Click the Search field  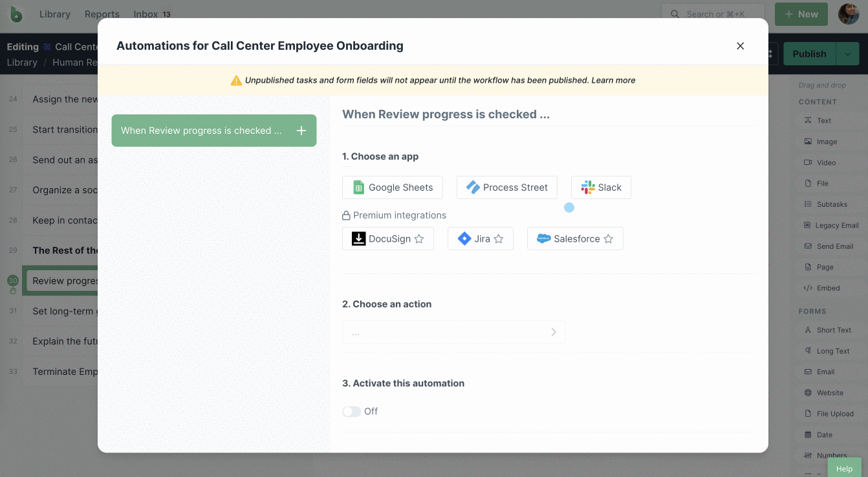click(713, 14)
